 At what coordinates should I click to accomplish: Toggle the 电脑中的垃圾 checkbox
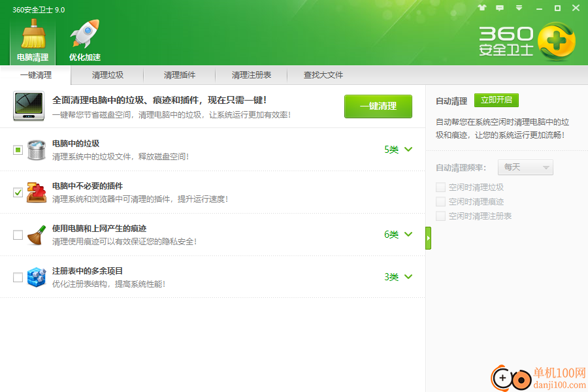(18, 150)
